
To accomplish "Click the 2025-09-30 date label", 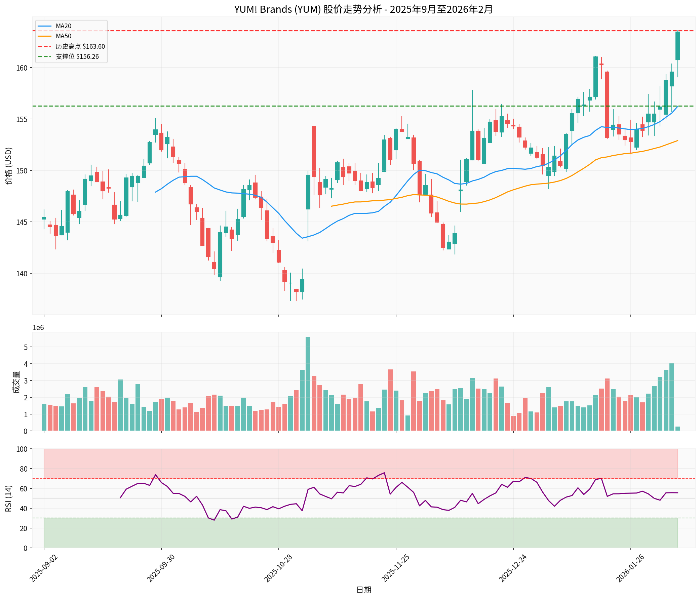I will point(161,569).
